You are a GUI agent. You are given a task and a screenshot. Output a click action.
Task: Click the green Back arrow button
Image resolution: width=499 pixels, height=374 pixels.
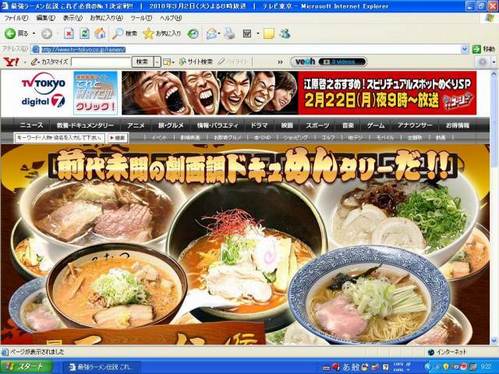tap(10, 33)
